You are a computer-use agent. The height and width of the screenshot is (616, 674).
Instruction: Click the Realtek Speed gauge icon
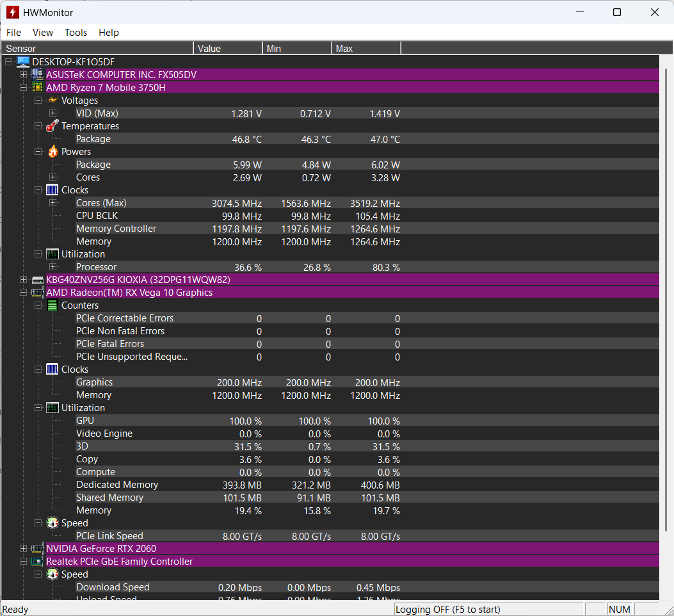(x=52, y=574)
